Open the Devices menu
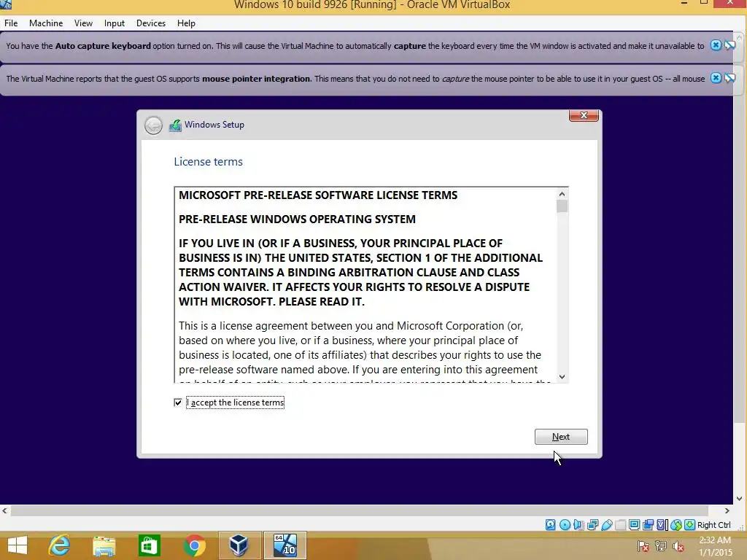The width and height of the screenshot is (747, 560). (151, 23)
